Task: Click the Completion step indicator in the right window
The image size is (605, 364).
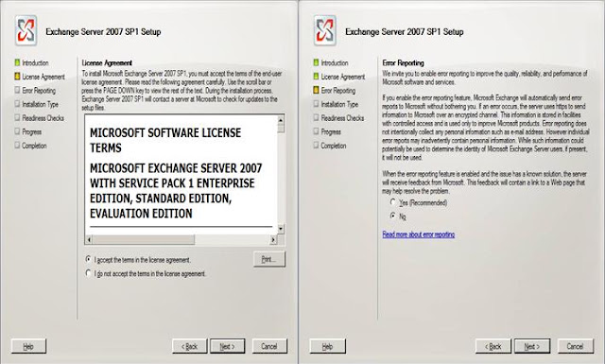Action: tap(330, 146)
